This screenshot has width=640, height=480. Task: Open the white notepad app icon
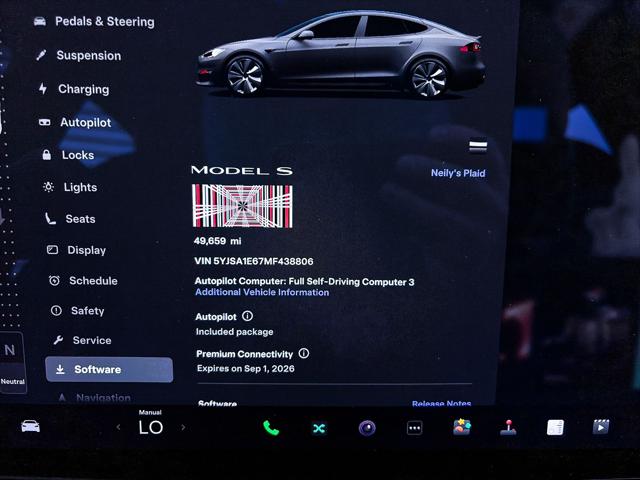[555, 428]
